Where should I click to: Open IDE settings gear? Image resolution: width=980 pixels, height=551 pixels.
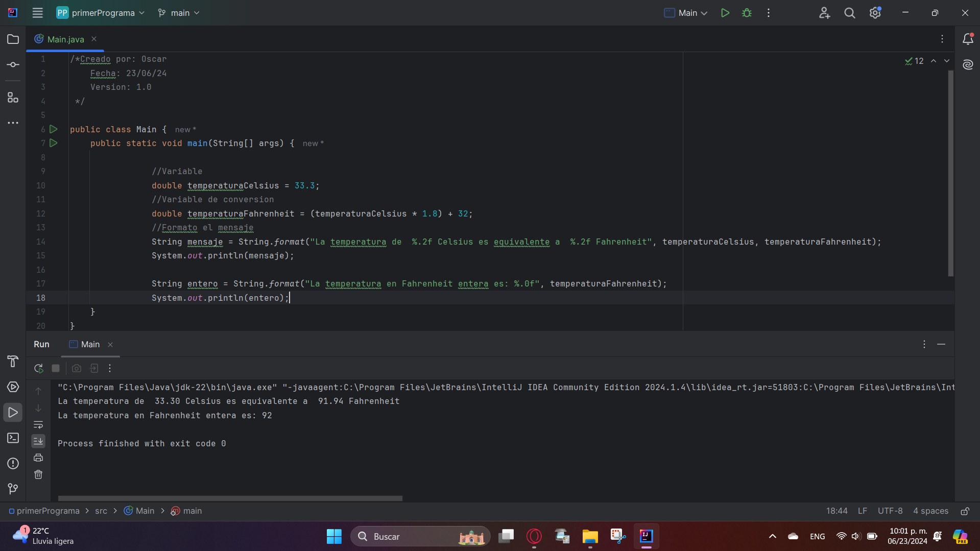[875, 13]
